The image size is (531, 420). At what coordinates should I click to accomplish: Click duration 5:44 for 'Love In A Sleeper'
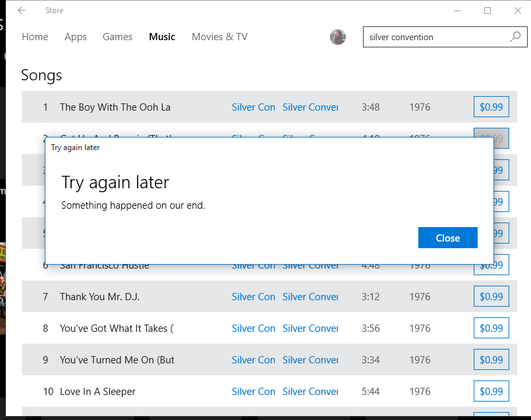370,391
